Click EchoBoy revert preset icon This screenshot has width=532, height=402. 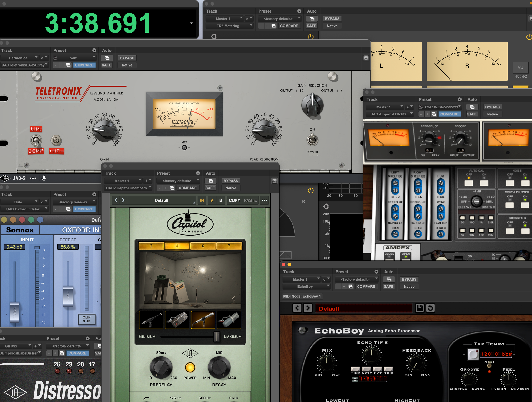(430, 308)
